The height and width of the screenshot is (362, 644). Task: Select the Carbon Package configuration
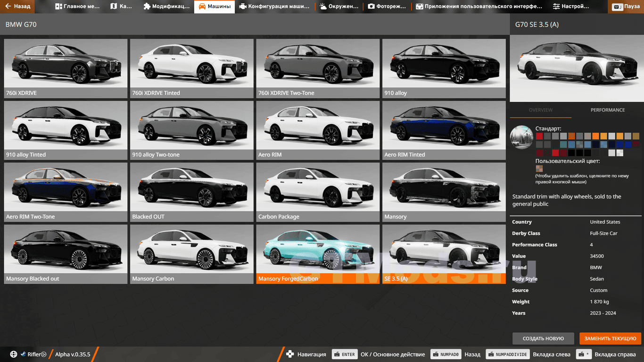click(318, 192)
